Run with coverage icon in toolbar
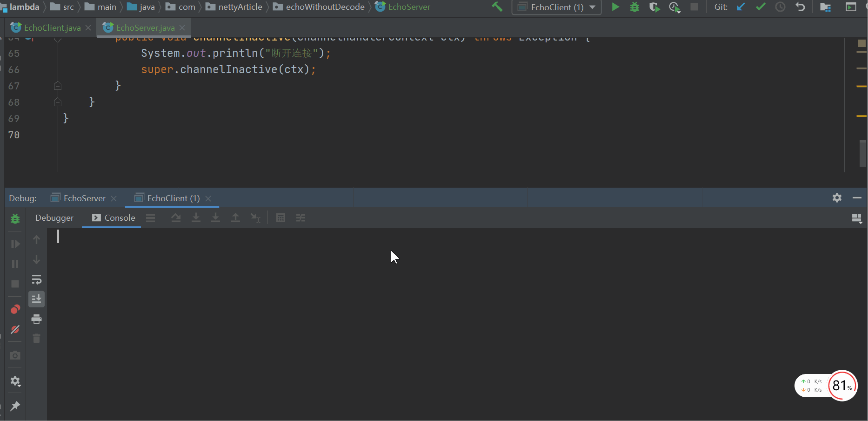 [x=654, y=7]
